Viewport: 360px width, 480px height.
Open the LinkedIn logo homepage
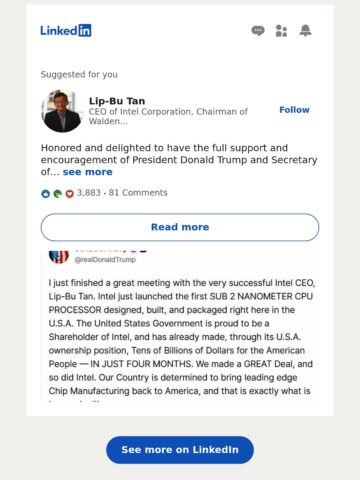point(66,30)
